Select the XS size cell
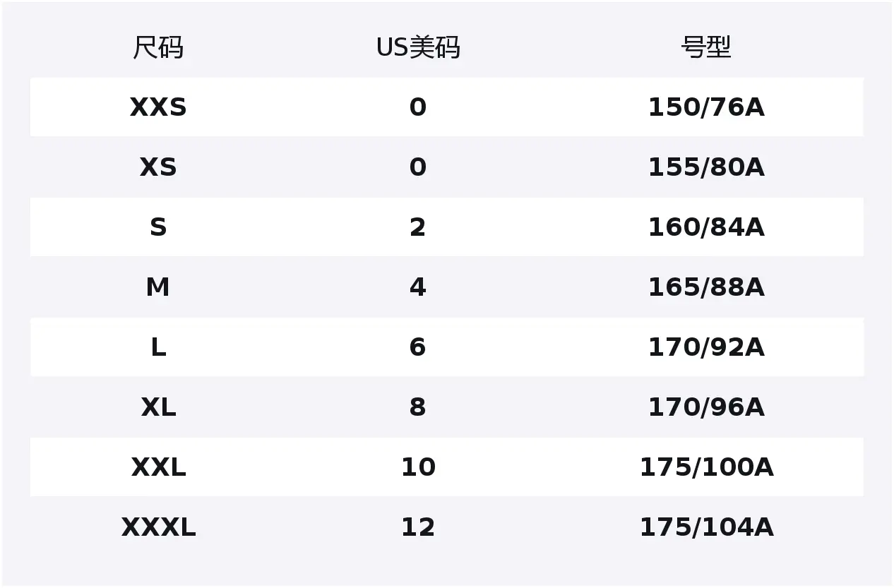Viewport: 894px width, 588px height. pyautogui.click(x=158, y=167)
